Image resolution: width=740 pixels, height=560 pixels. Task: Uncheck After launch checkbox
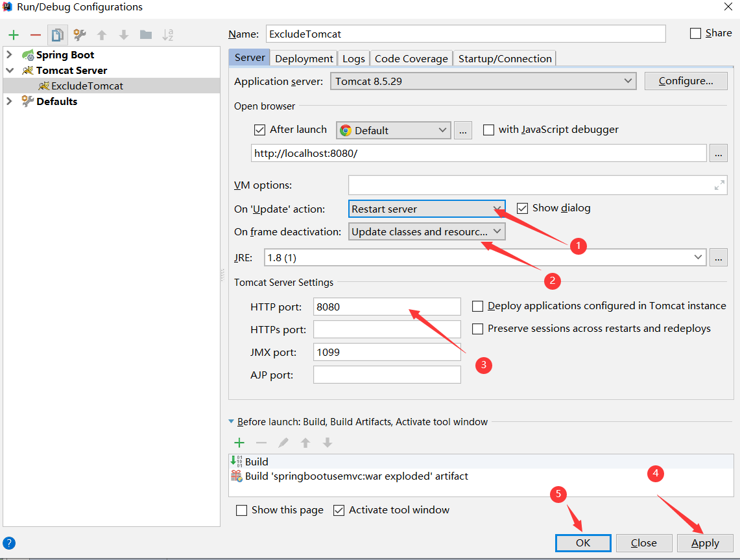[x=259, y=130]
